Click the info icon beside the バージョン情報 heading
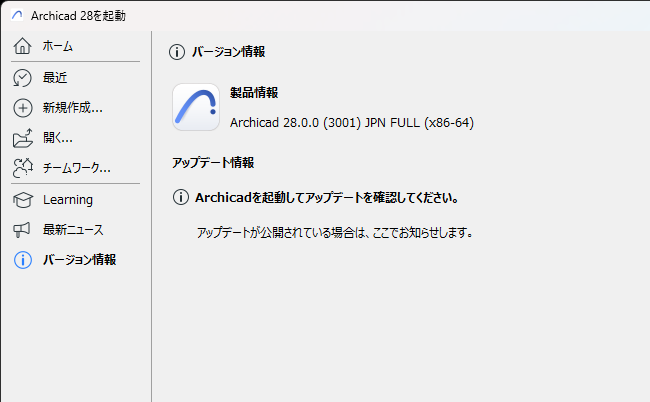 tap(177, 52)
